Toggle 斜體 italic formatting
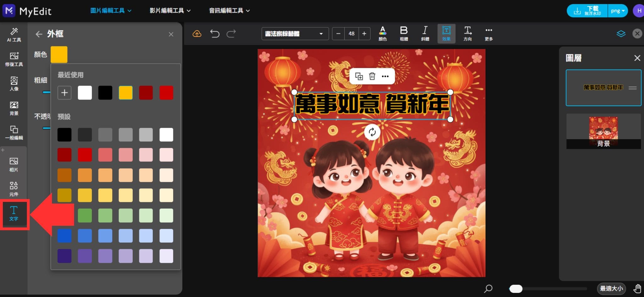Image resolution: width=644 pixels, height=297 pixels. tap(425, 34)
